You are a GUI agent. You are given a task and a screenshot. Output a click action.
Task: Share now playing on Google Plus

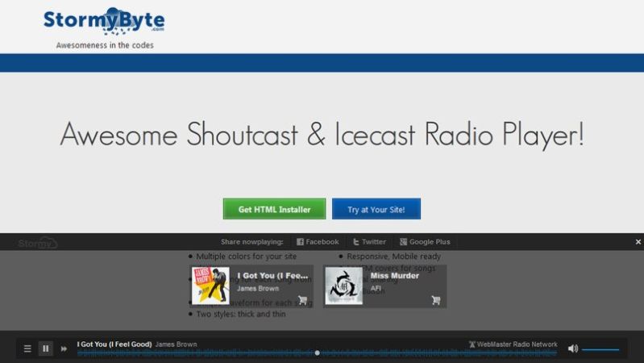425,242
